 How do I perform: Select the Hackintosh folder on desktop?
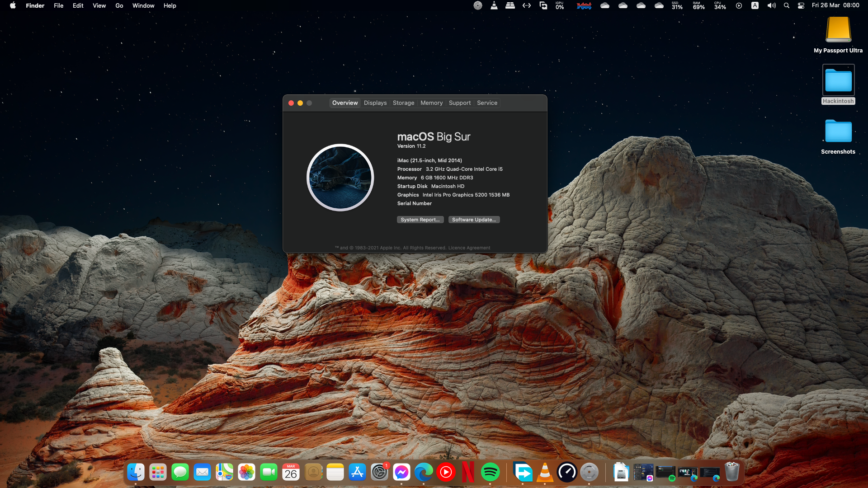[x=838, y=84]
